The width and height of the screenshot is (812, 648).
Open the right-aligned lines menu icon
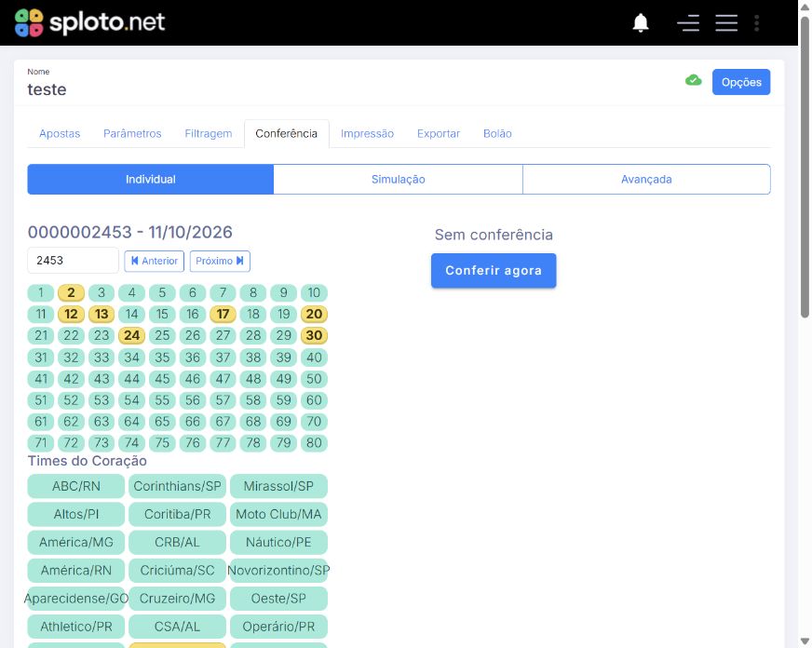[x=688, y=22]
